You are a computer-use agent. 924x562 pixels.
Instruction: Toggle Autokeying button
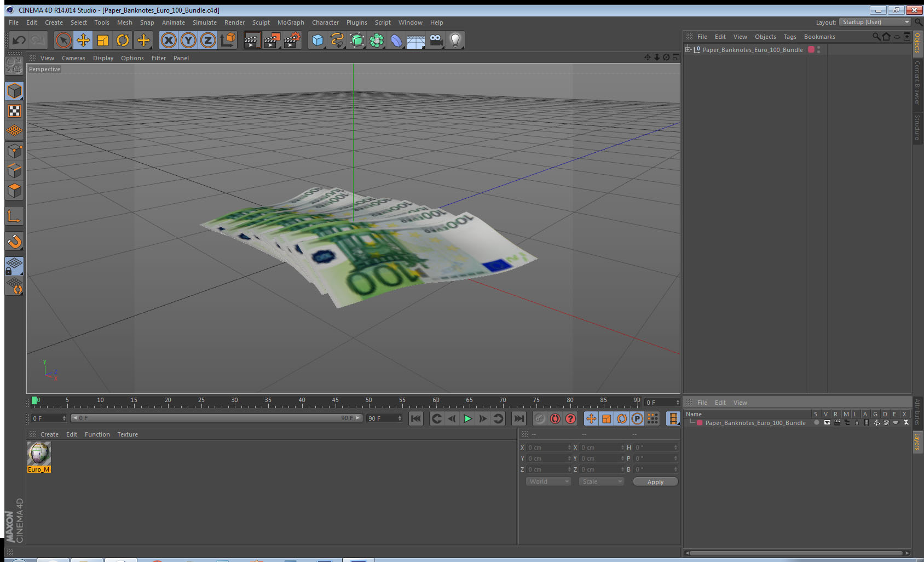(555, 418)
